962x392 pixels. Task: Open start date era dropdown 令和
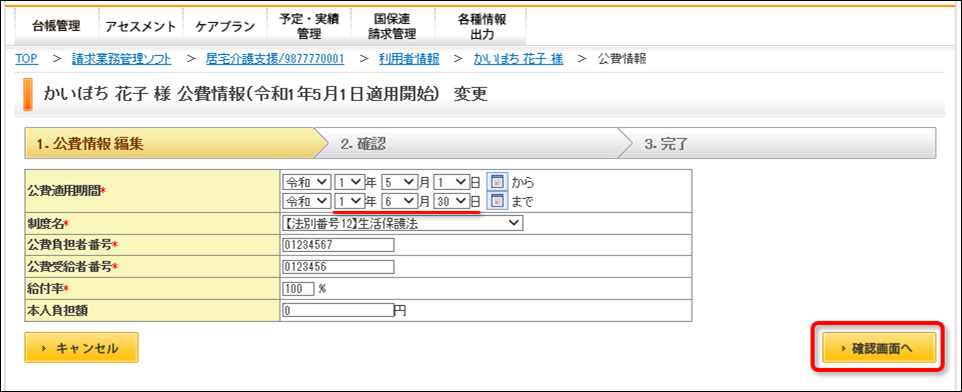click(x=307, y=182)
